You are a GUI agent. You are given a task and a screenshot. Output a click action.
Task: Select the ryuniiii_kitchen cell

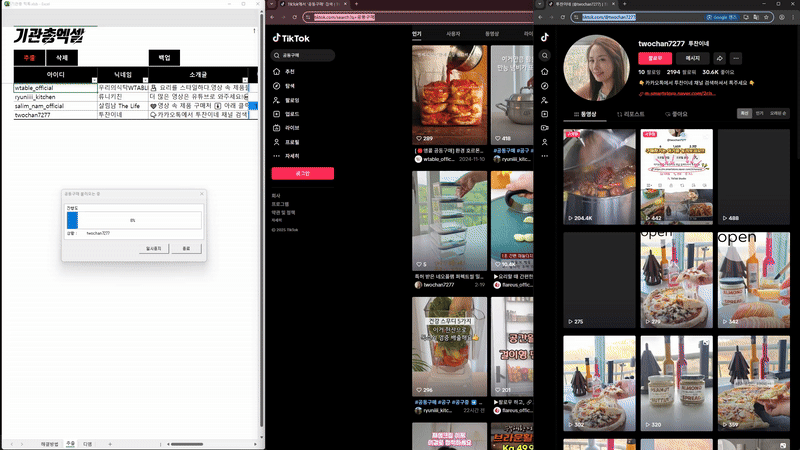click(x=56, y=97)
